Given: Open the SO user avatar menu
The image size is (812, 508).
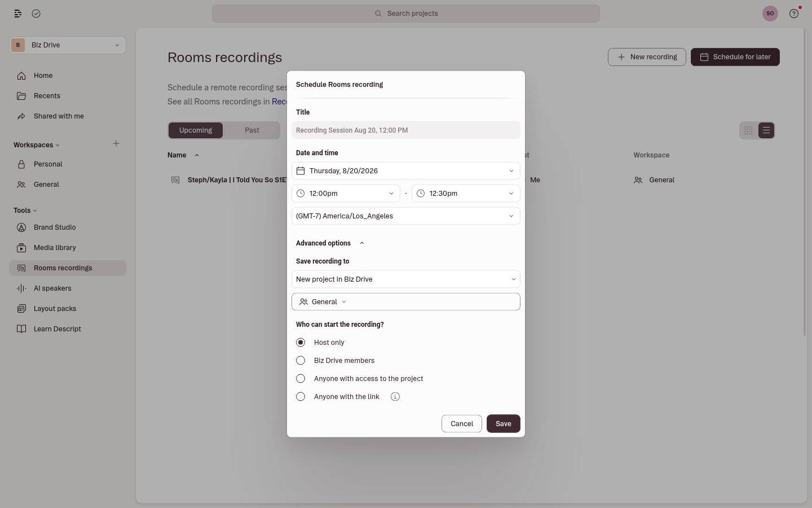Looking at the screenshot, I should (x=770, y=14).
